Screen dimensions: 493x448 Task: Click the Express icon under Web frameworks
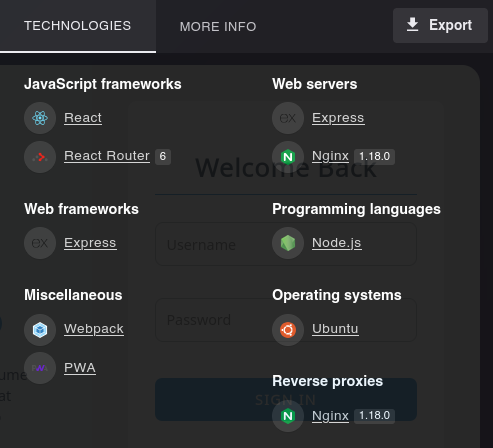40,243
